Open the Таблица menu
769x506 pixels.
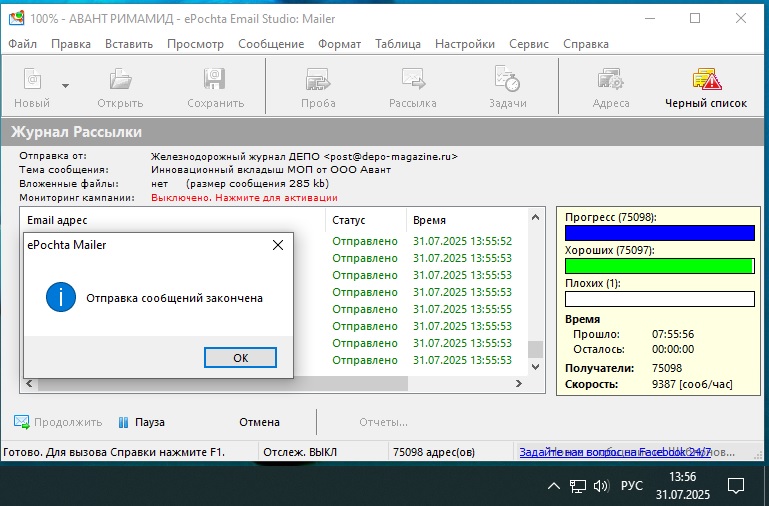coord(398,44)
